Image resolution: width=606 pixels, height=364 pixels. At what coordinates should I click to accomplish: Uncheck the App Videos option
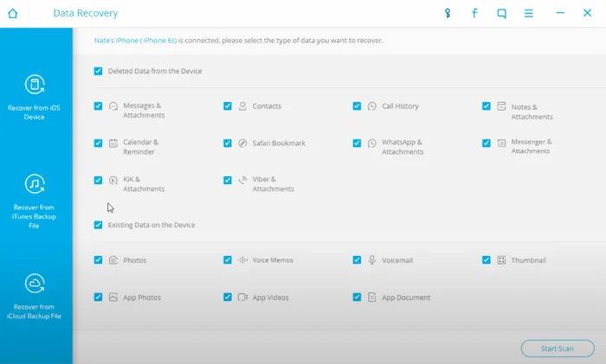tap(228, 297)
